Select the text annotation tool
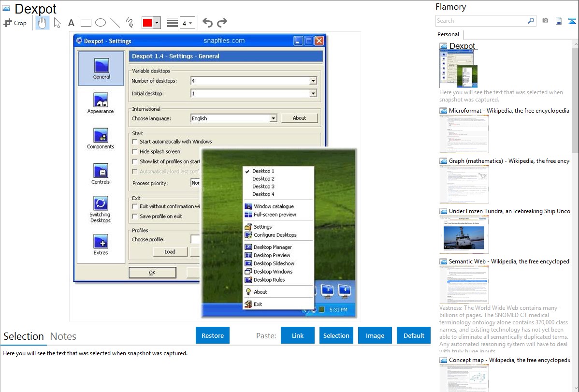This screenshot has width=579, height=392. pos(71,23)
